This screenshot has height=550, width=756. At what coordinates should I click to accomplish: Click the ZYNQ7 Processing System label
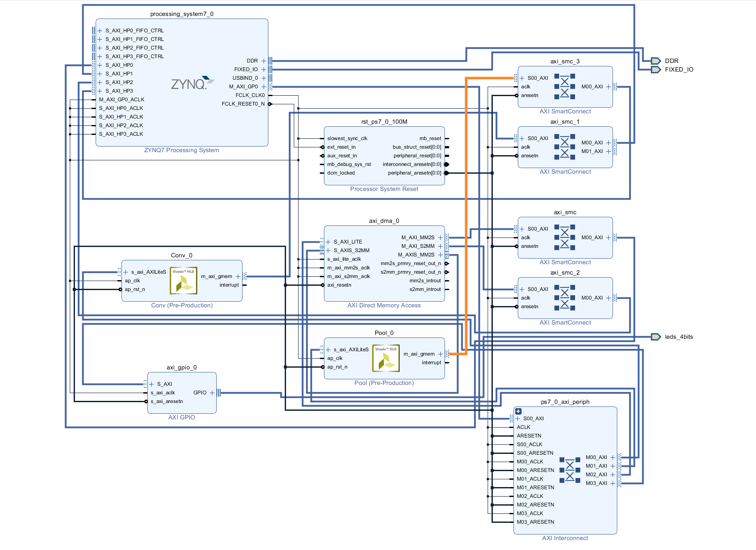(182, 150)
